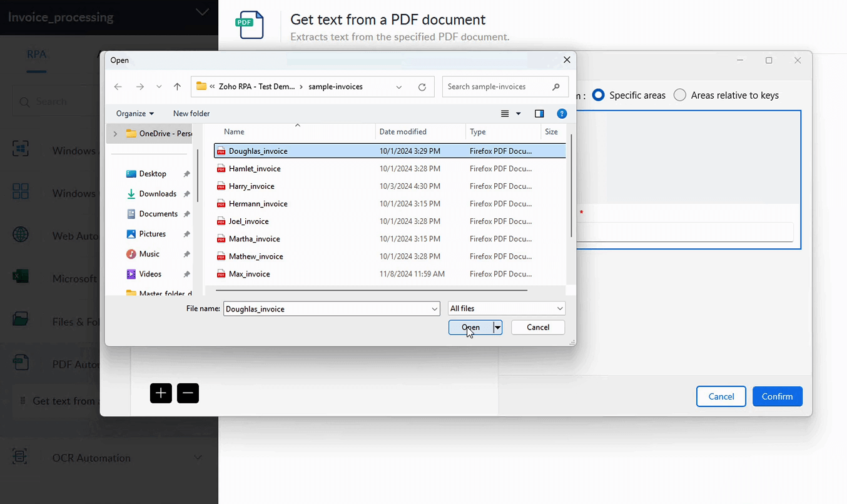The image size is (847, 504).
Task: Click the black zoom-in plus icon
Action: click(160, 393)
